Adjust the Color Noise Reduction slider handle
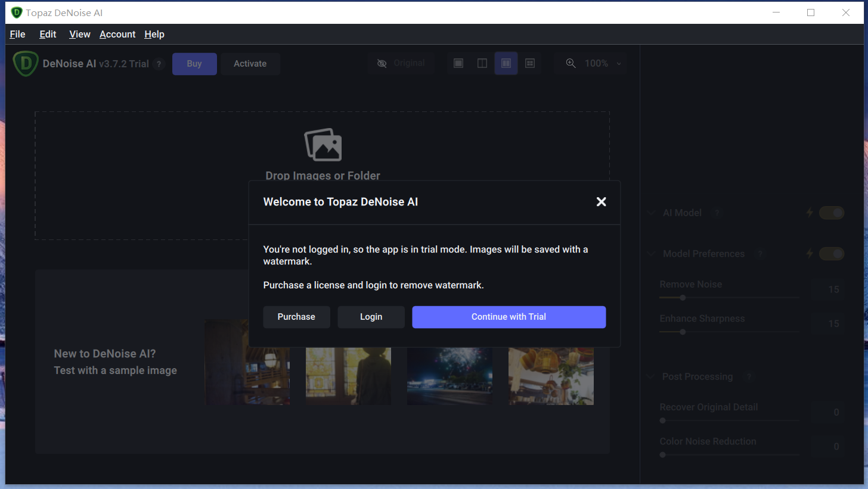Screen dimensions: 868x489 click(663, 454)
